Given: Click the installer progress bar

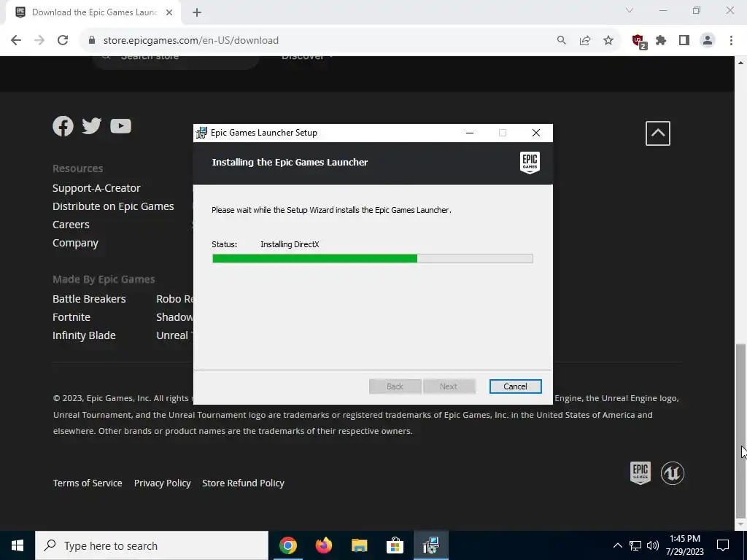Looking at the screenshot, I should (x=373, y=259).
